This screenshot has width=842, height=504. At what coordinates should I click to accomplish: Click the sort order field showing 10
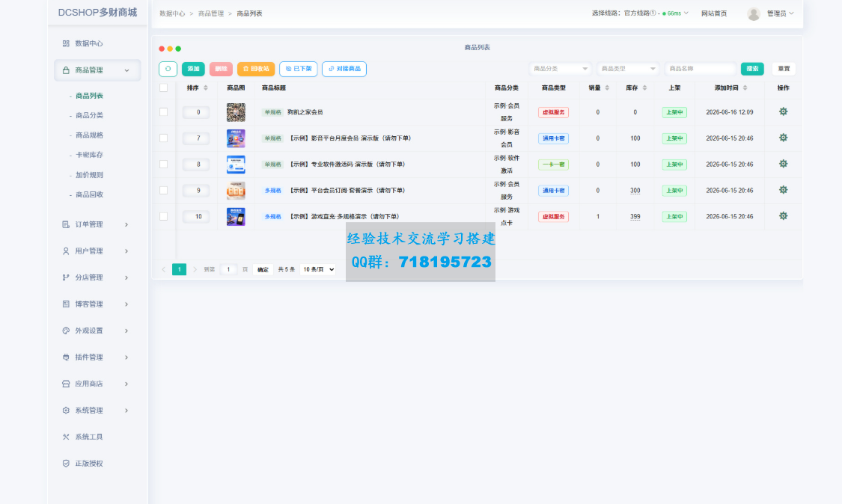pyautogui.click(x=196, y=216)
